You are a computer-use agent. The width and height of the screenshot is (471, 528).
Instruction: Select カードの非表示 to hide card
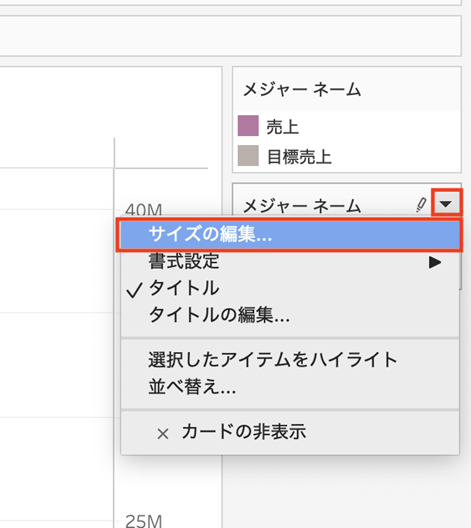coord(290,432)
